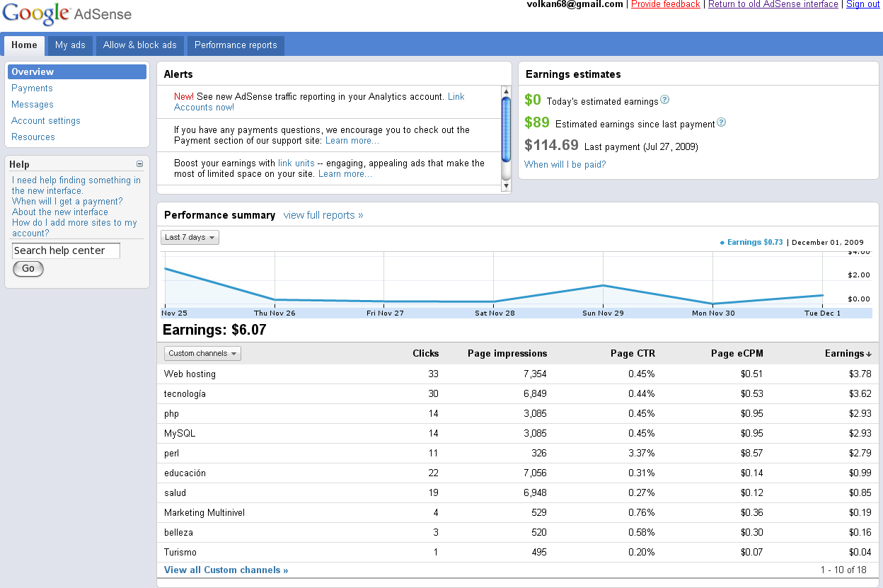This screenshot has height=588, width=883.
Task: Open View all Custom channels link
Action: coord(226,570)
